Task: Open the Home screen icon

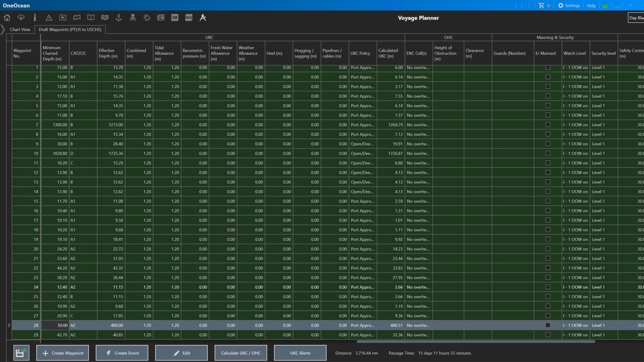Action: click(x=7, y=17)
